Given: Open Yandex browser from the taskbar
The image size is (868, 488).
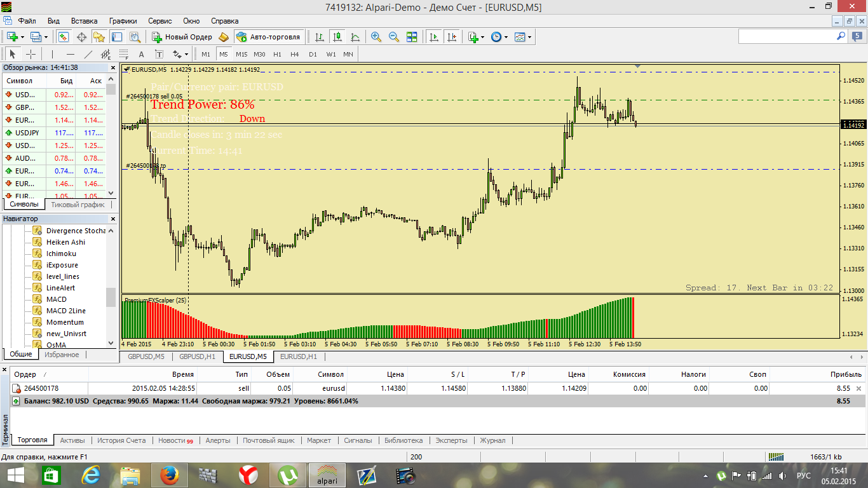Looking at the screenshot, I should [x=248, y=475].
